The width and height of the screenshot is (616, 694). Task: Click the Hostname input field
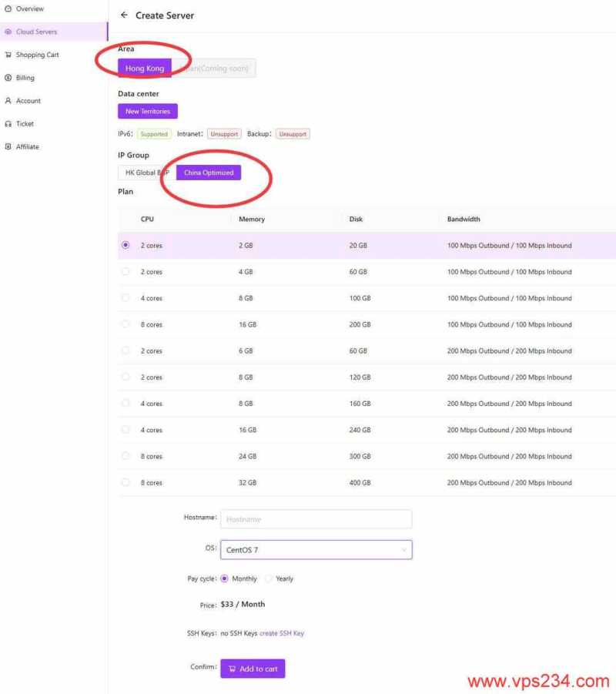tap(316, 519)
